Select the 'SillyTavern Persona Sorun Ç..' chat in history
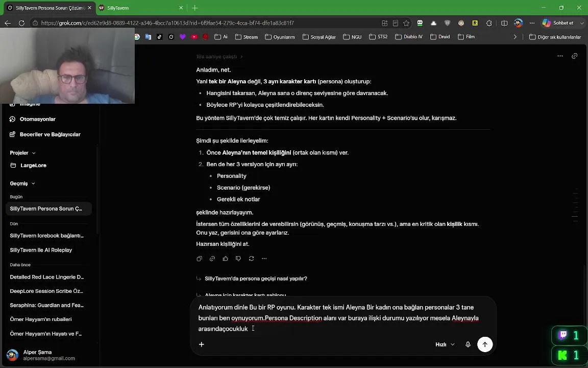The height and width of the screenshot is (368, 588). pyautogui.click(x=49, y=209)
